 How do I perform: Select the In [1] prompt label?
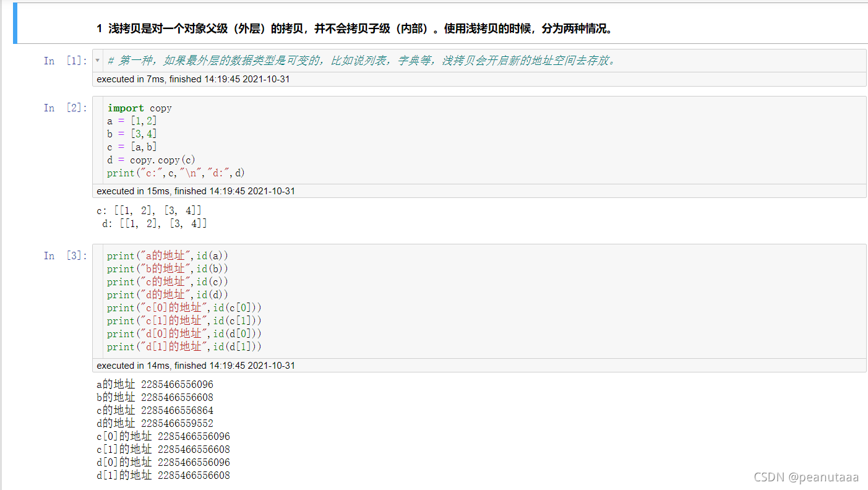[65, 61]
